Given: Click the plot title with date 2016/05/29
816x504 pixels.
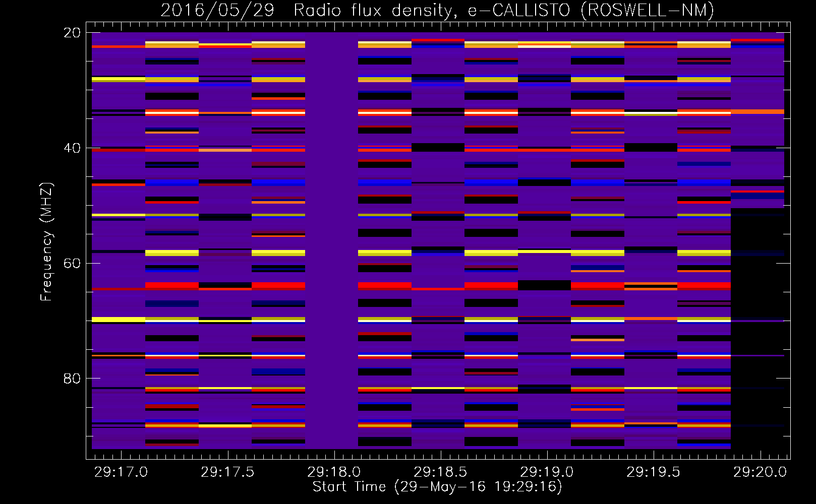Looking at the screenshot, I should coord(437,10).
